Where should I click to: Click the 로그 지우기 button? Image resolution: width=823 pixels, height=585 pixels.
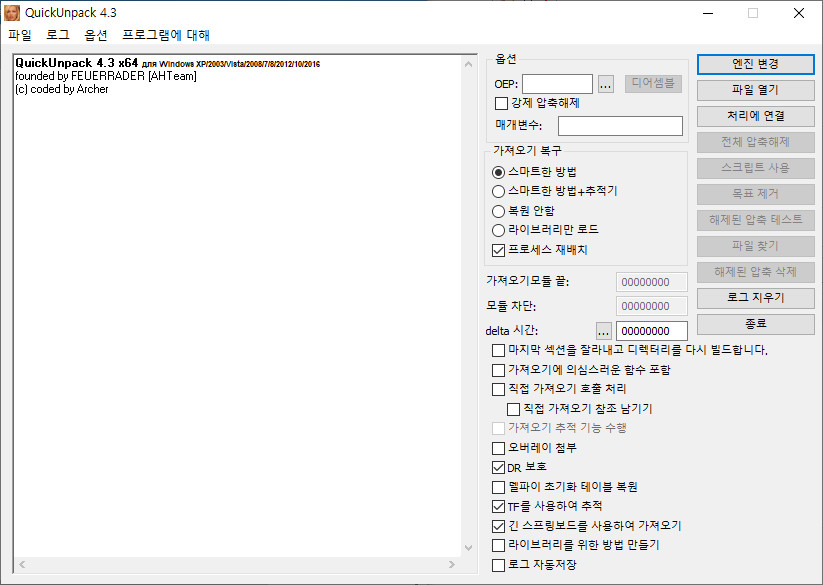coord(755,298)
